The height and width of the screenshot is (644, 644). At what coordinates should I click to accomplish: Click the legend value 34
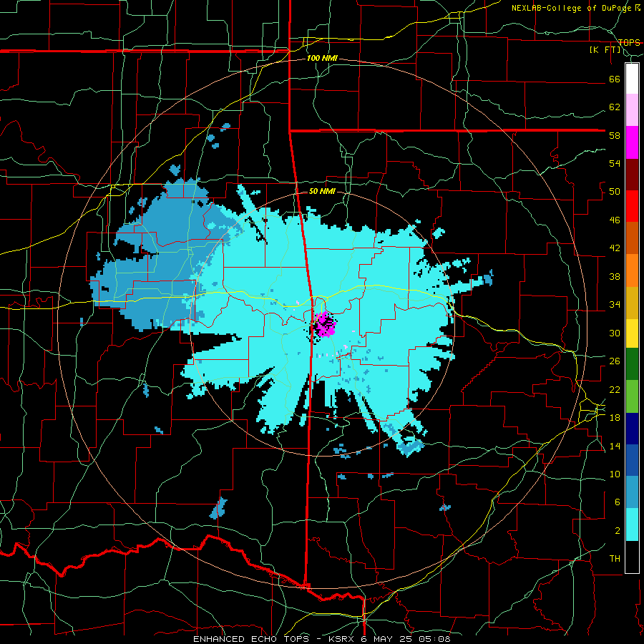point(615,305)
